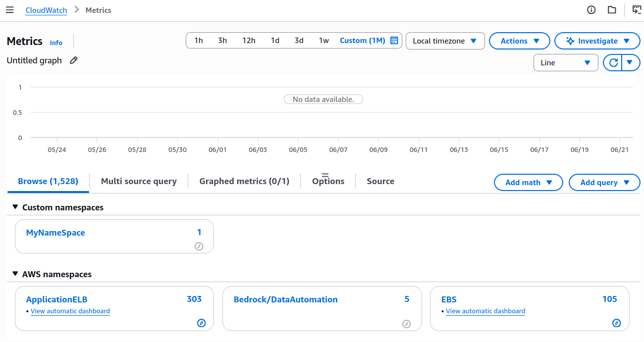Open the Source tab
644x342 pixels.
tap(380, 181)
